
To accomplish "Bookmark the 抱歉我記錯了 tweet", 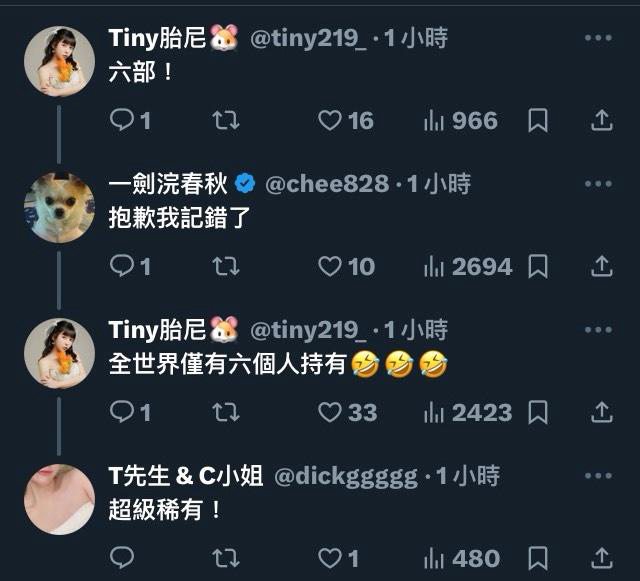I will [538, 267].
